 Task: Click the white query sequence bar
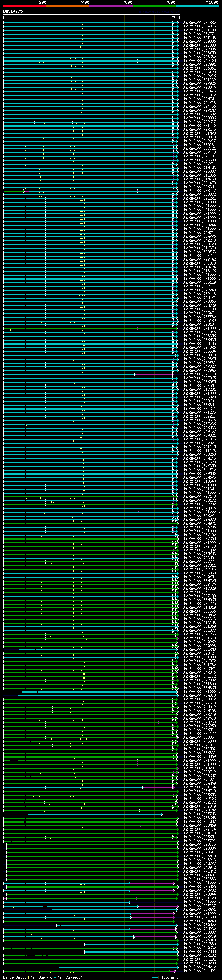tap(92, 14)
